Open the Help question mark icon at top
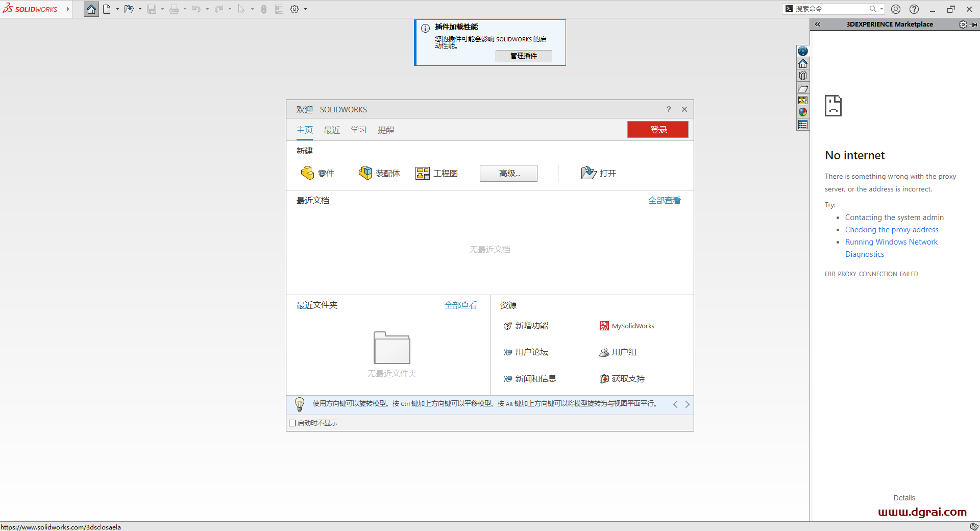The height and width of the screenshot is (531, 980). (x=914, y=9)
